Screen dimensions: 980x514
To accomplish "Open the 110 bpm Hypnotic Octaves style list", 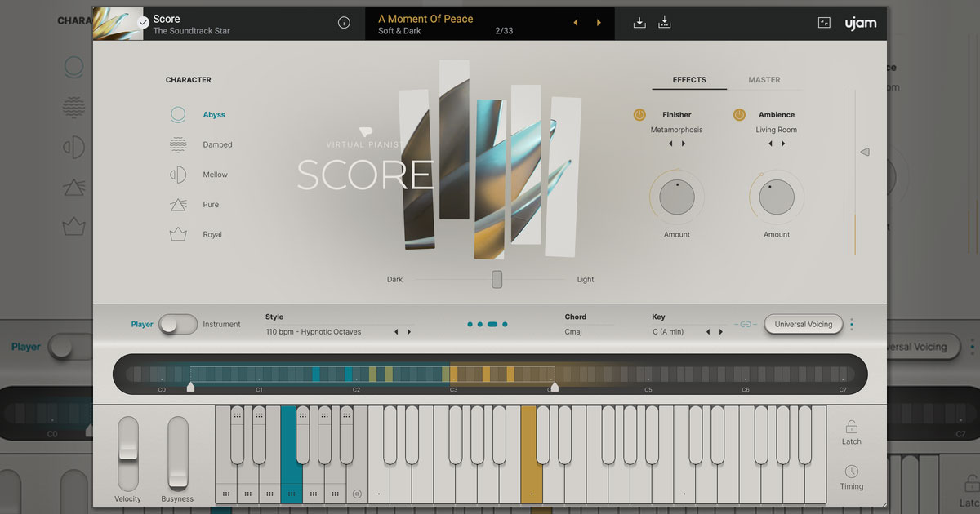I will (314, 332).
